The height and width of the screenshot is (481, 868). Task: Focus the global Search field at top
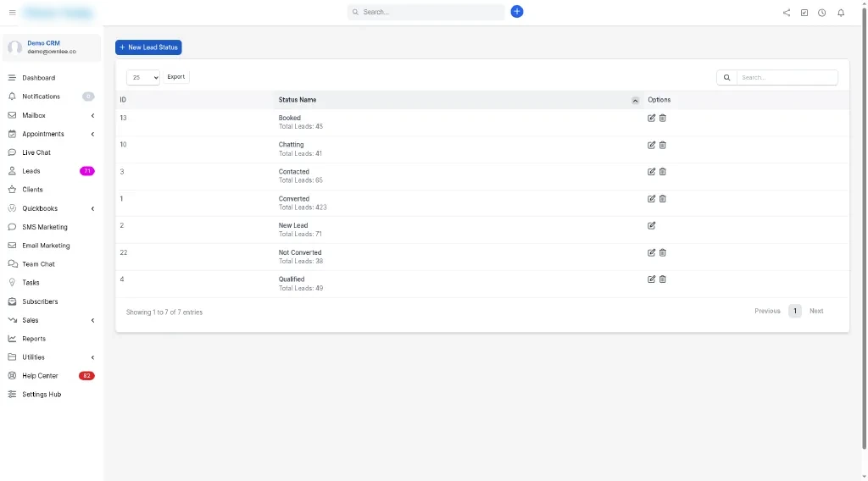point(426,12)
